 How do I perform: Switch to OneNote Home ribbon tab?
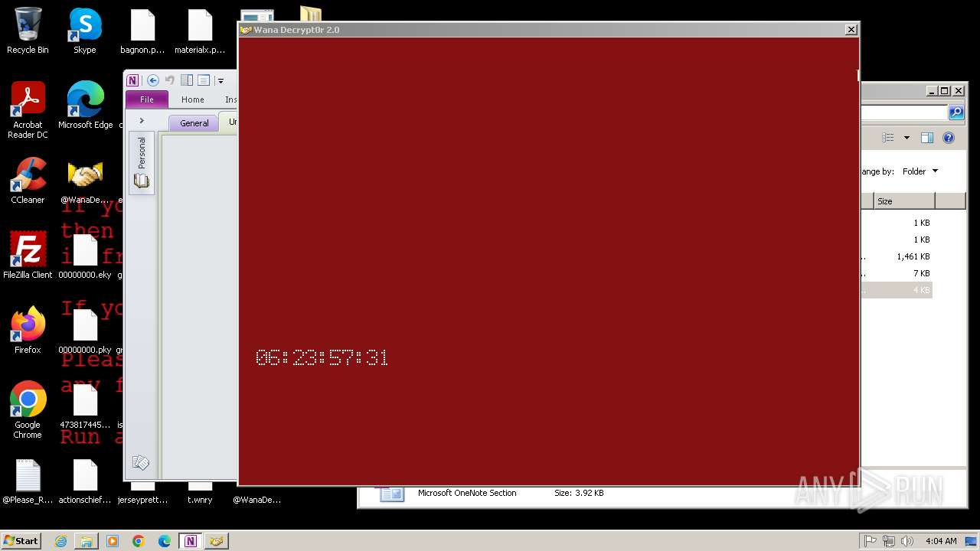point(193,99)
